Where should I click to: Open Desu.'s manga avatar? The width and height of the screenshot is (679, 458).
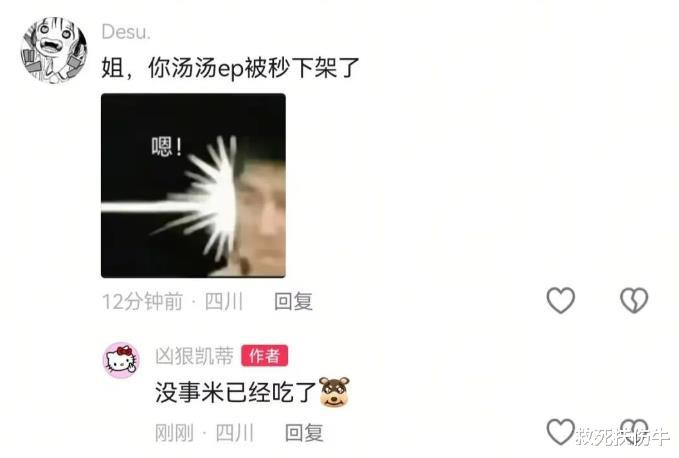(x=54, y=50)
